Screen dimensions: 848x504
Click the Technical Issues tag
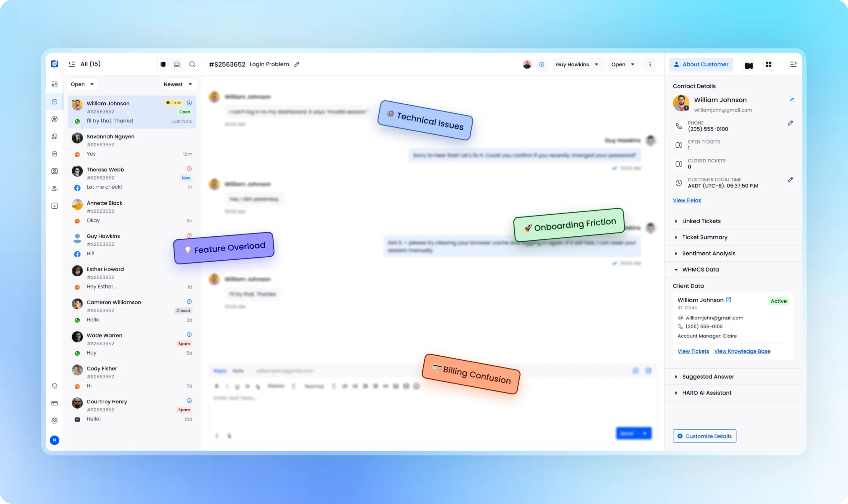[425, 120]
